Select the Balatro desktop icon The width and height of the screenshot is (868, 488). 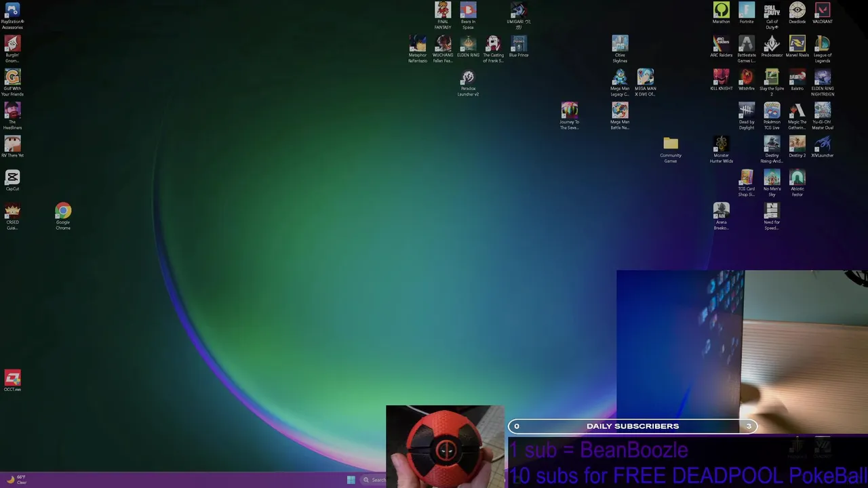coord(797,80)
